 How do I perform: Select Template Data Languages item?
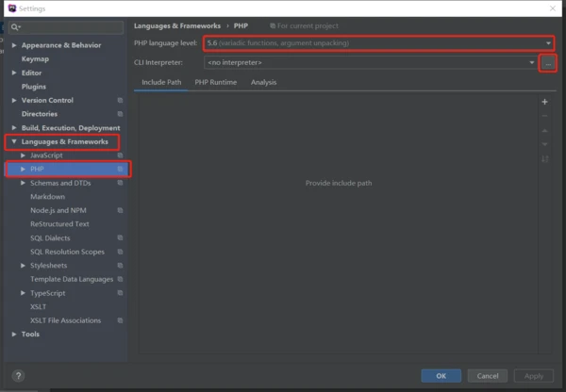[x=72, y=279]
